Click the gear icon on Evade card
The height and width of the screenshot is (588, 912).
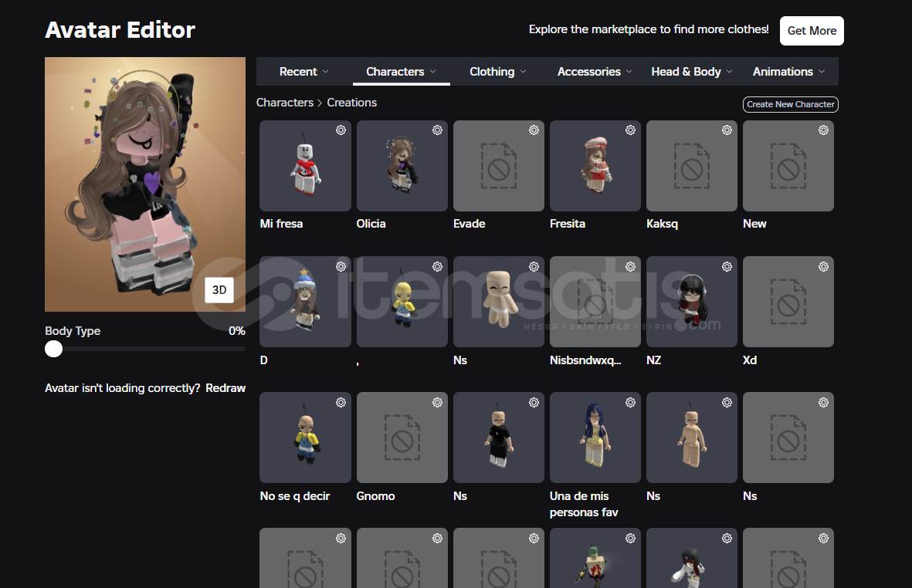coord(534,130)
